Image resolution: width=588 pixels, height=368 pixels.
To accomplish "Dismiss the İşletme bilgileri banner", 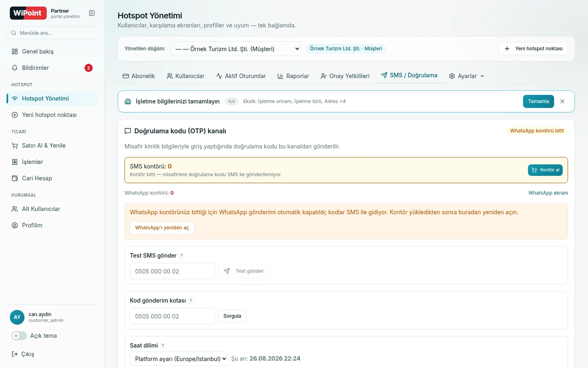I will tap(562, 101).
